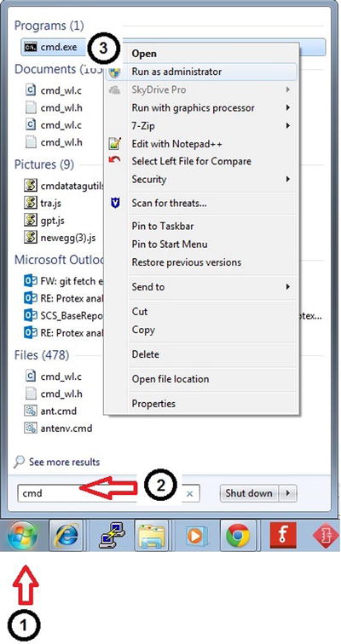
Task: Open the Windows Start orb
Action: click(x=22, y=535)
